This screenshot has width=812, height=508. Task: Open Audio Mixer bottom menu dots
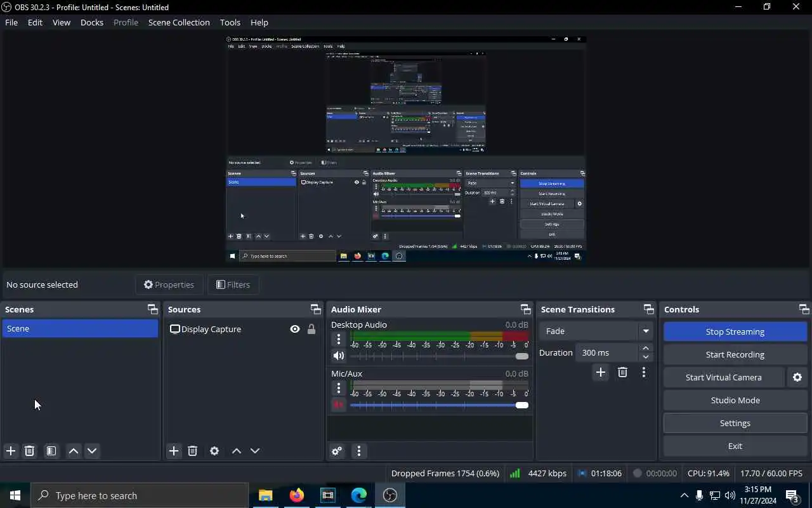[x=359, y=451]
